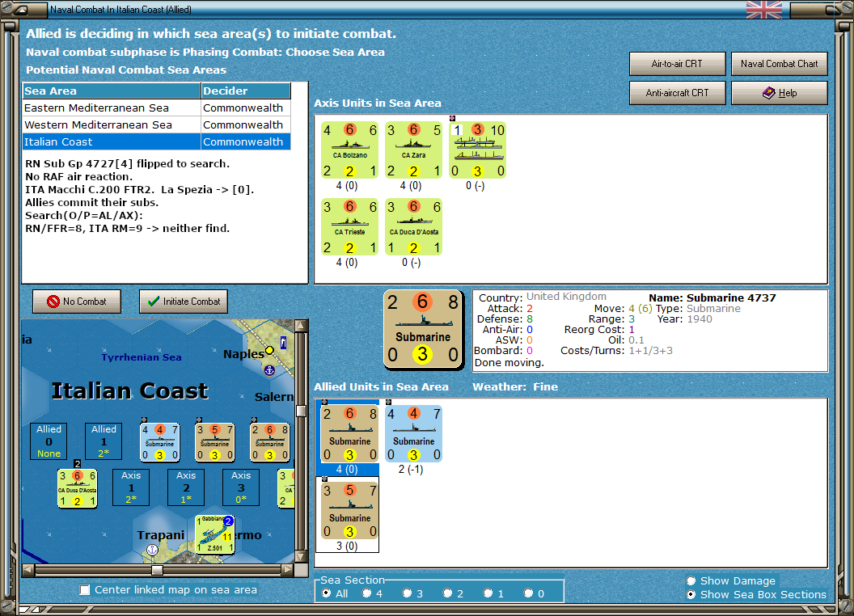Select Italian Coast sea area row
The height and width of the screenshot is (616, 854).
[156, 141]
